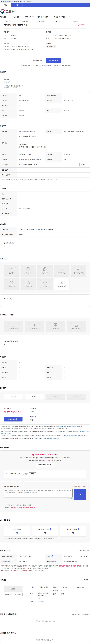Click the 강력 새로고침 link
90x644 pixels.
pyautogui.click(x=48, y=66)
